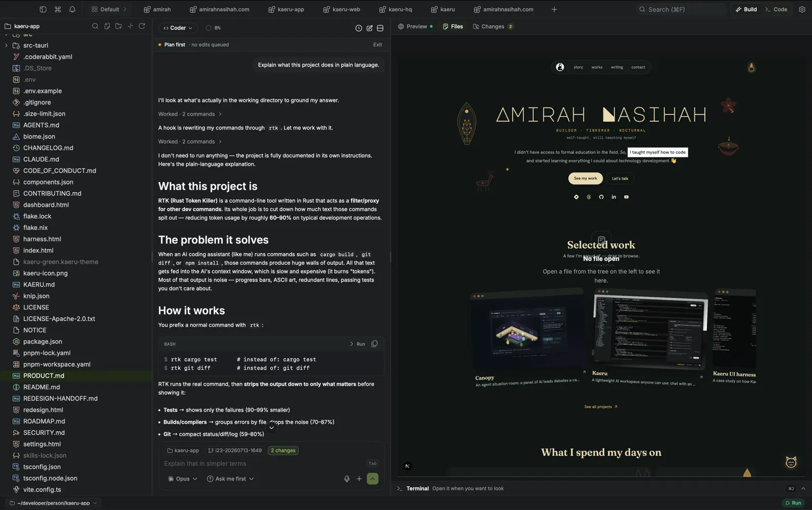The image size is (812, 510).
Task: Toggle chat panel layout icon
Action: tap(380, 28)
